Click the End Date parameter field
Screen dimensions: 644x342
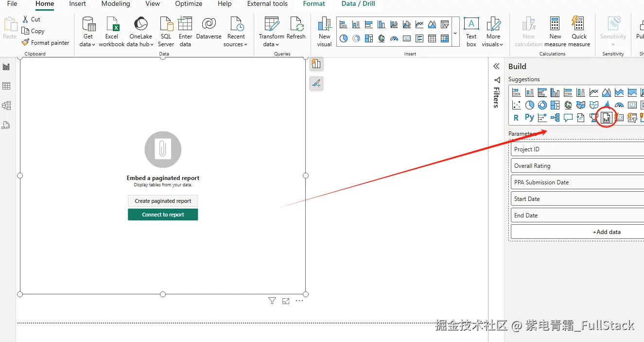(x=577, y=216)
